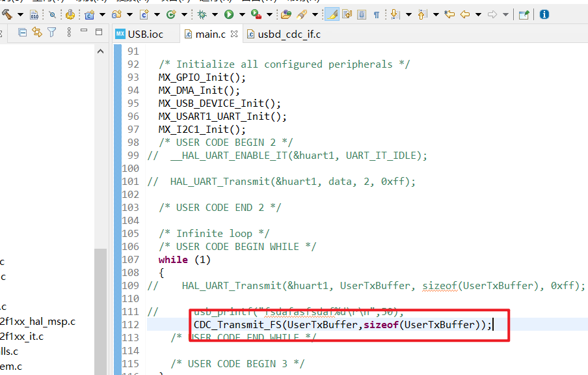Open the New Class dropdown arrow

pos(185,14)
